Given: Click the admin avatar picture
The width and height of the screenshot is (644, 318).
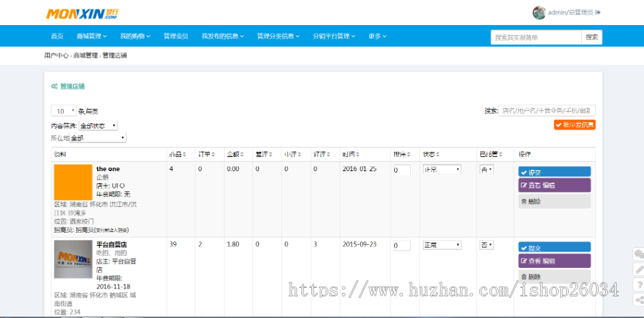Looking at the screenshot, I should 539,13.
